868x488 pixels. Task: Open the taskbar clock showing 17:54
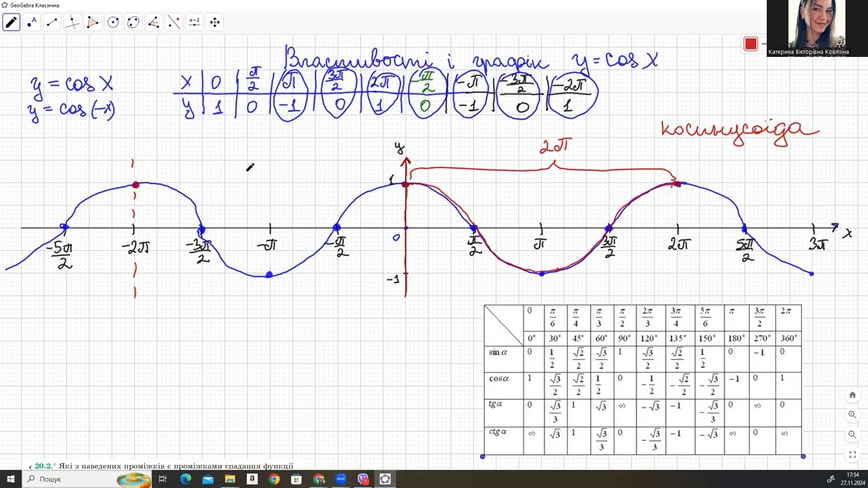852,479
